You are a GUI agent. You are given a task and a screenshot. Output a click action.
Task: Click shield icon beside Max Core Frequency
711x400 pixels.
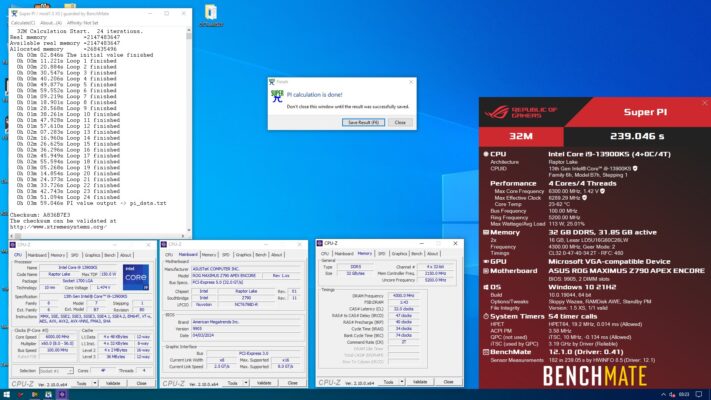[602, 191]
